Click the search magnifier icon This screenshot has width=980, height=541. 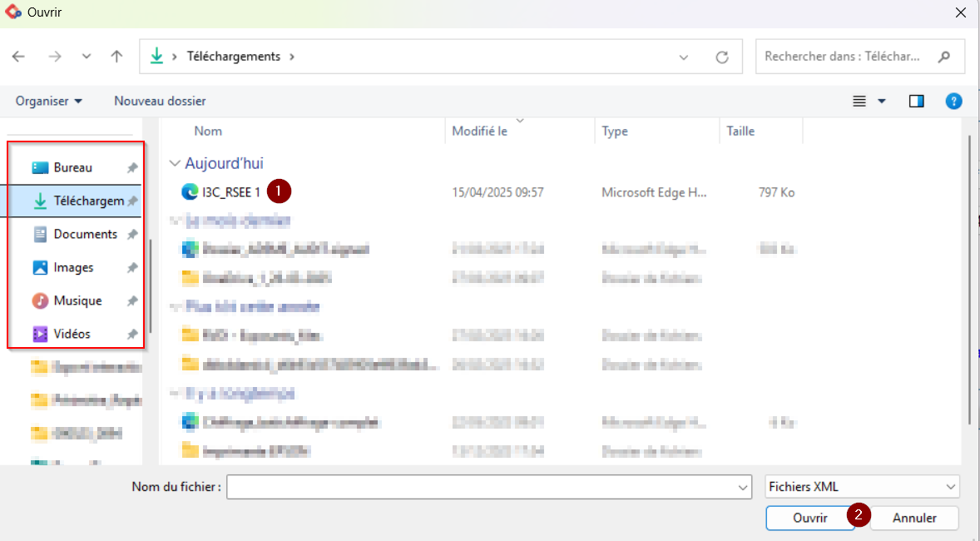point(943,57)
